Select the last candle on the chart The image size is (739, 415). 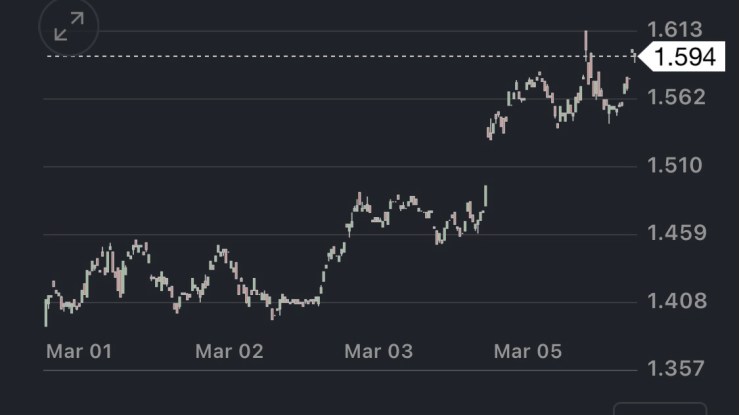point(629,83)
